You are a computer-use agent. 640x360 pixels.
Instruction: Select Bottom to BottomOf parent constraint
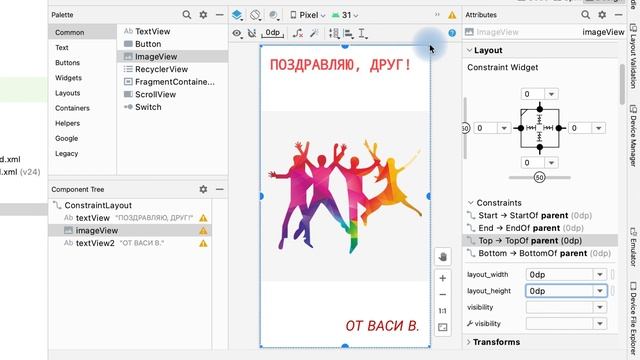[540, 253]
